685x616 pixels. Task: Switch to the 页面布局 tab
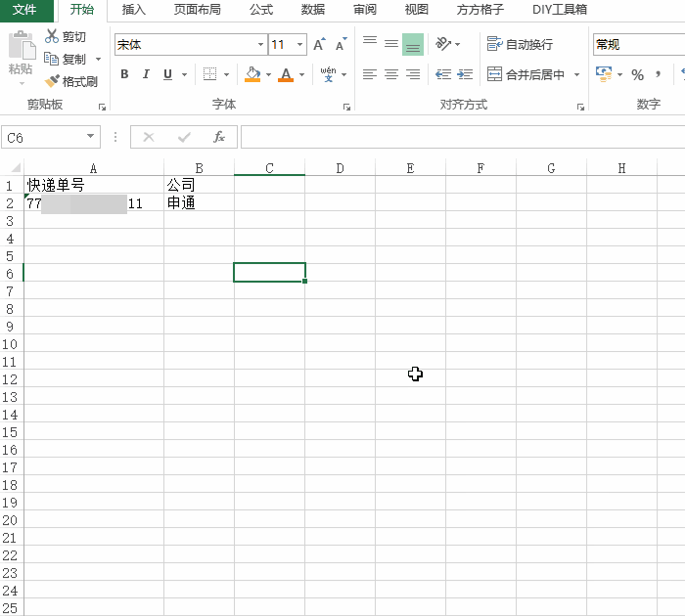click(198, 10)
